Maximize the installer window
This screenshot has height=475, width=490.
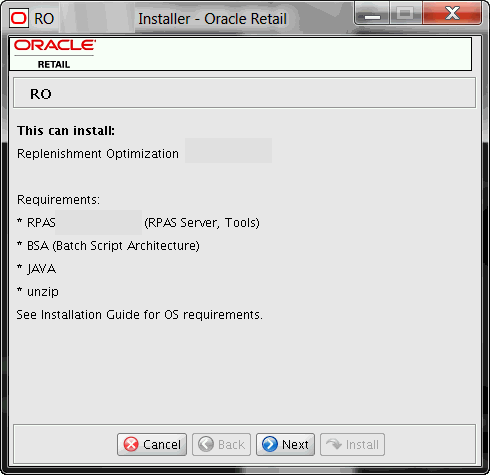(406, 14)
